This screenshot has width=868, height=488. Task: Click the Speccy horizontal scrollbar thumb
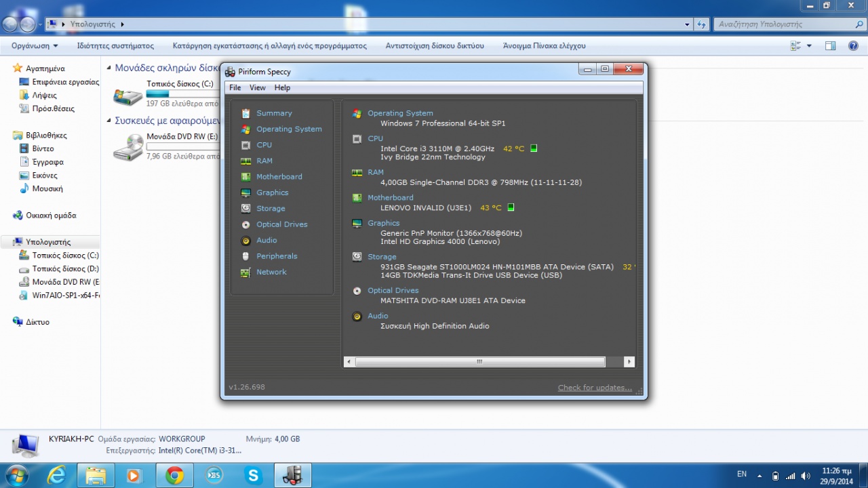(x=479, y=362)
